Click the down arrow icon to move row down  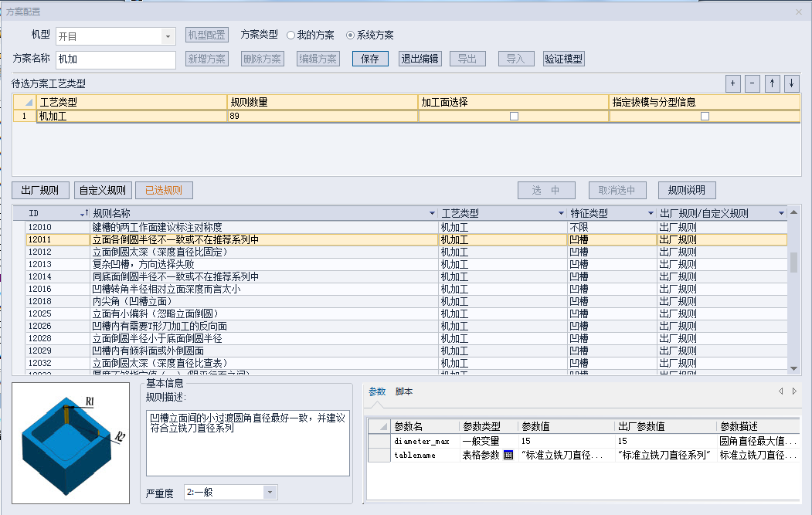click(792, 83)
